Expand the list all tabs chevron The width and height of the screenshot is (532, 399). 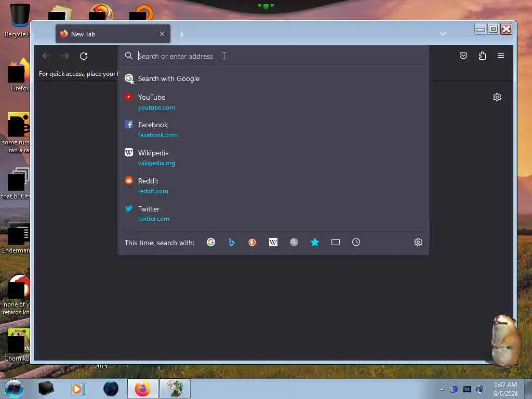(443, 34)
